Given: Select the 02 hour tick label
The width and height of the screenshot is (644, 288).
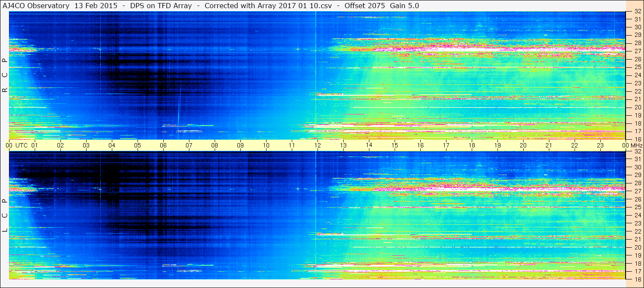Looking at the screenshot, I should 60,145.
